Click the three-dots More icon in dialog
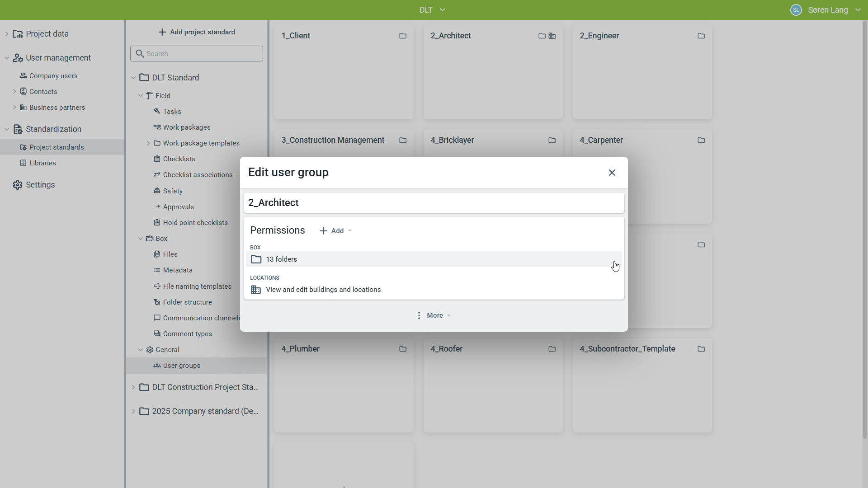This screenshot has height=488, width=868. (x=419, y=315)
